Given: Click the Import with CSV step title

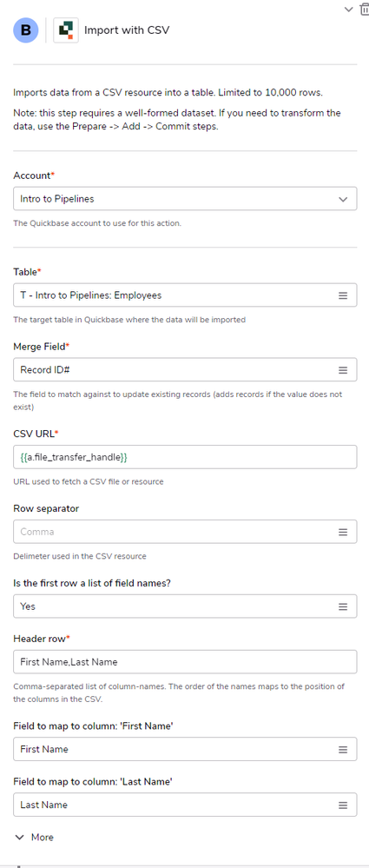Looking at the screenshot, I should coord(127,30).
